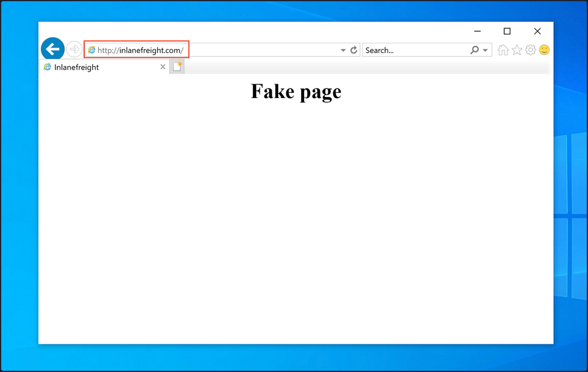Click inside the http://inlanefreight.com/ address bar
588x372 pixels.
pyautogui.click(x=139, y=50)
